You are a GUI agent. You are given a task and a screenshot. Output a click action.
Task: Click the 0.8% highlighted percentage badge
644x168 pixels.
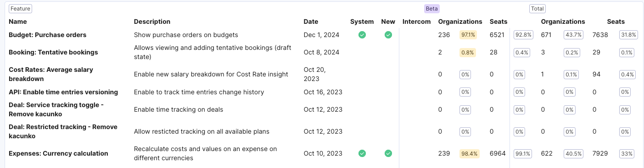click(x=468, y=52)
